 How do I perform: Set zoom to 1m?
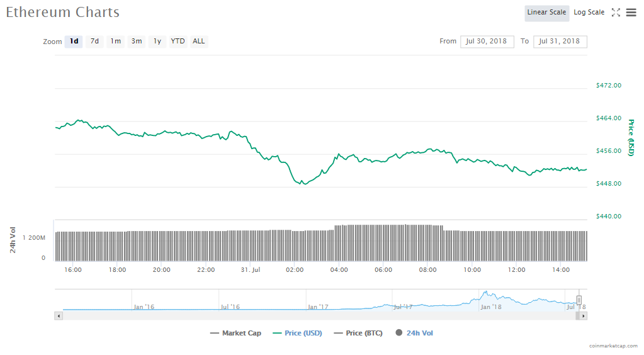[115, 42]
